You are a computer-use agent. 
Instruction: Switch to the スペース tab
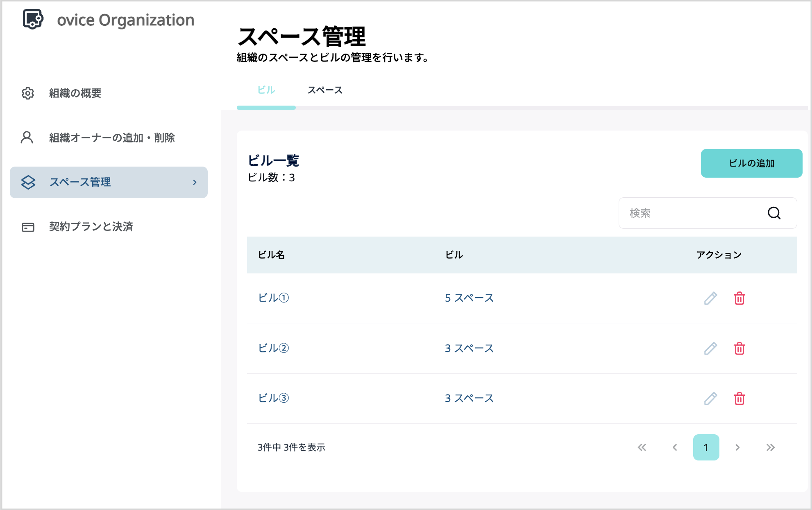tap(325, 90)
